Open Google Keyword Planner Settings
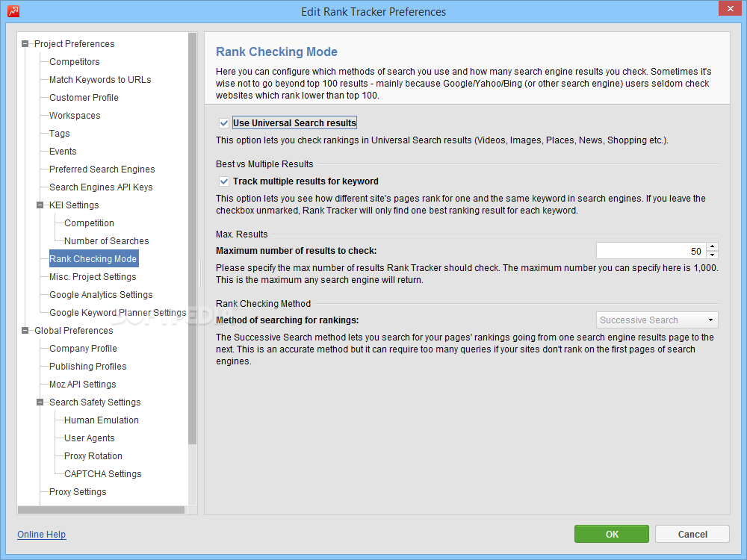The width and height of the screenshot is (747, 560). coord(118,313)
